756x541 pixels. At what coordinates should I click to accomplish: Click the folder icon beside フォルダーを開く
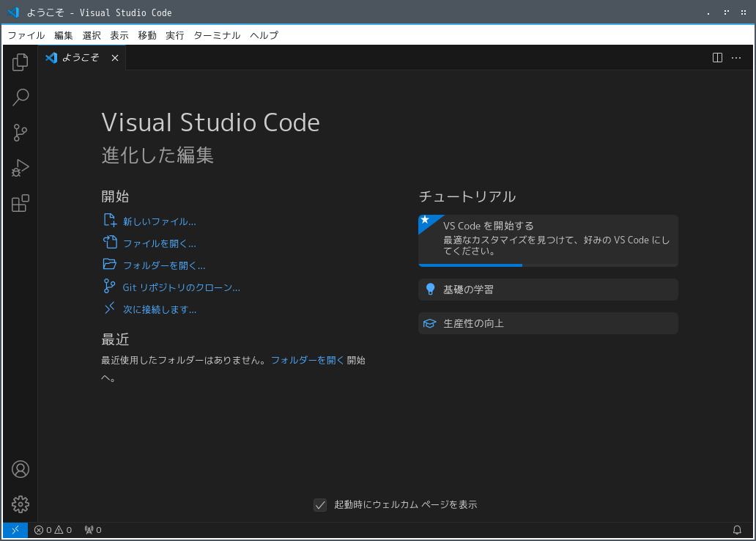[x=109, y=264]
